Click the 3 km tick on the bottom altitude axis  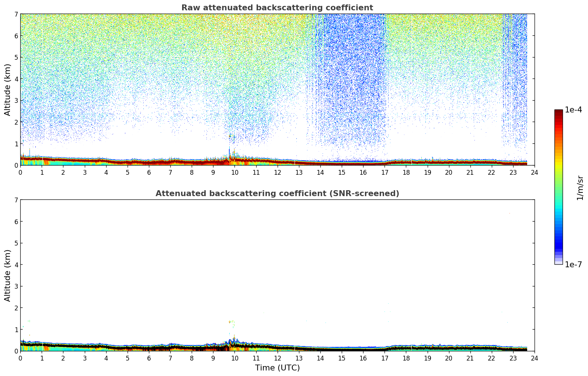[x=15, y=286]
